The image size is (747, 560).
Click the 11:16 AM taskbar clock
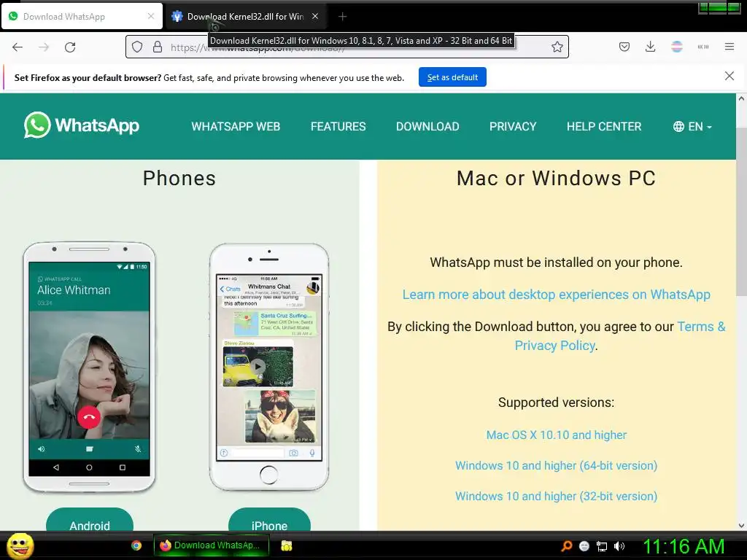[x=684, y=546]
